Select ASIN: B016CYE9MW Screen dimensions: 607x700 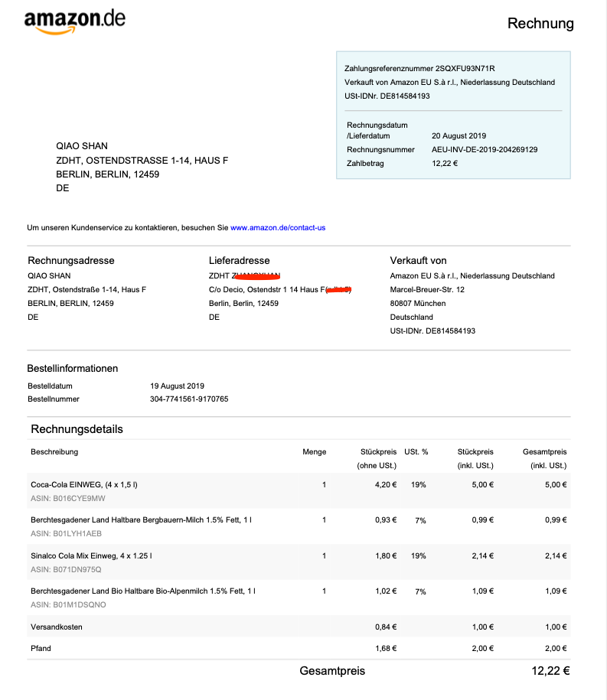coord(68,499)
